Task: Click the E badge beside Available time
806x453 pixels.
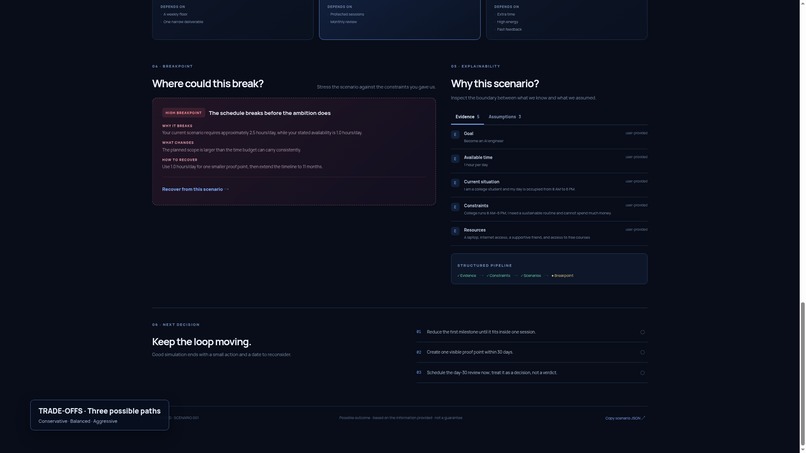Action: point(455,159)
